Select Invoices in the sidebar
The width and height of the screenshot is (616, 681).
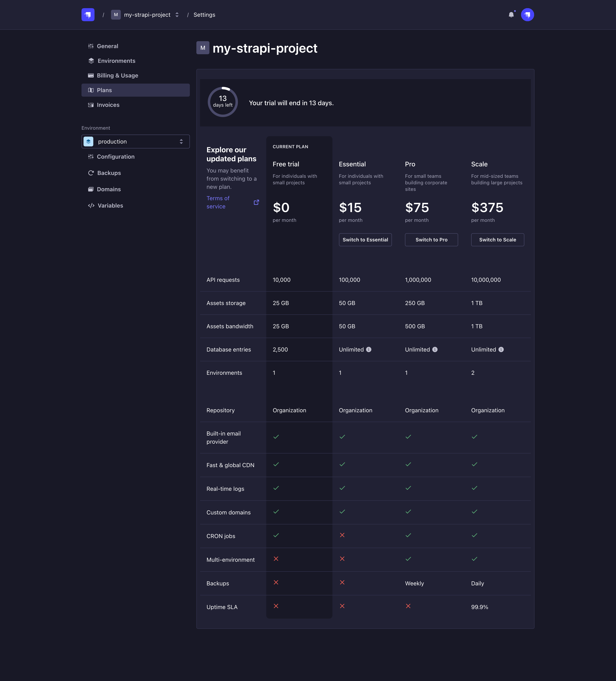[108, 105]
